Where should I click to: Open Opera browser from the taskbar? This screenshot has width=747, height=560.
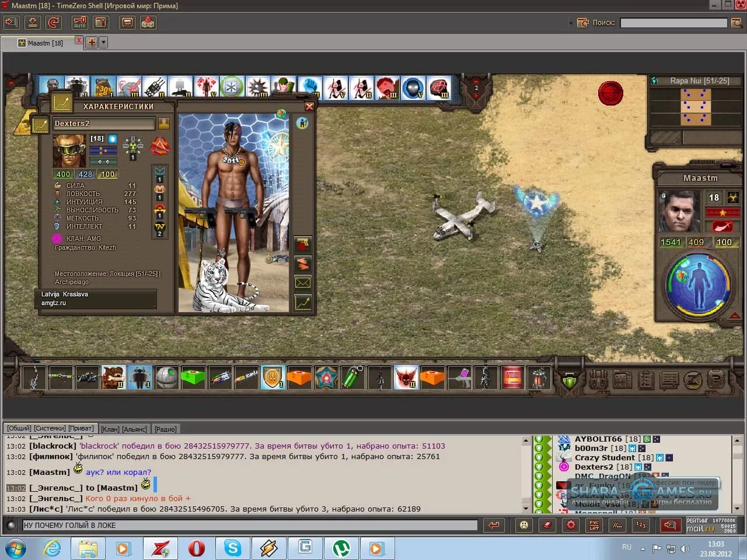click(197, 548)
